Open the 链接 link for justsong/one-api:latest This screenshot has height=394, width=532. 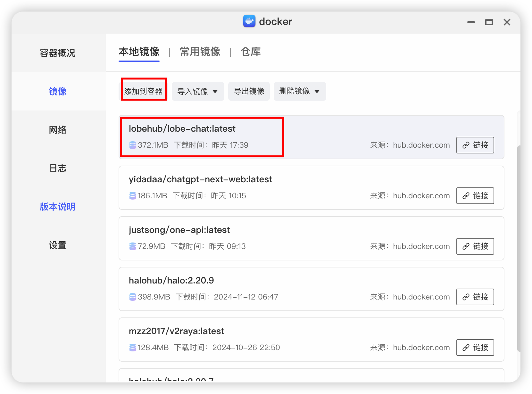[475, 246]
